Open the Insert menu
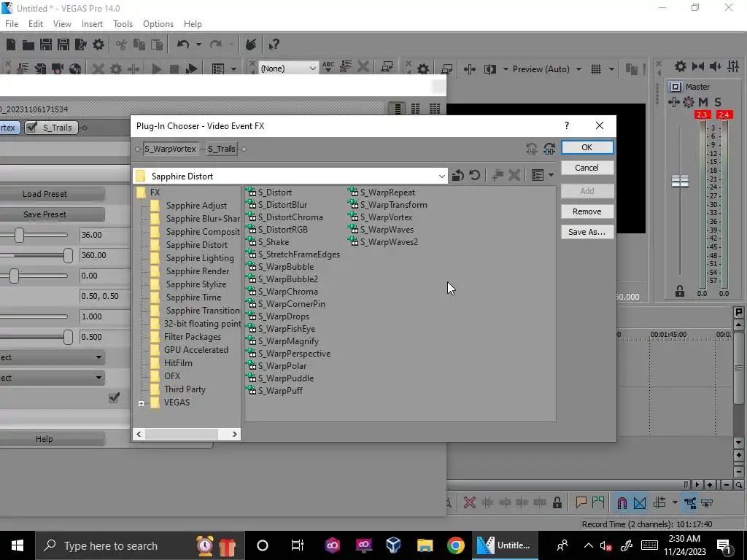Viewport: 747px width, 560px height. pyautogui.click(x=92, y=24)
